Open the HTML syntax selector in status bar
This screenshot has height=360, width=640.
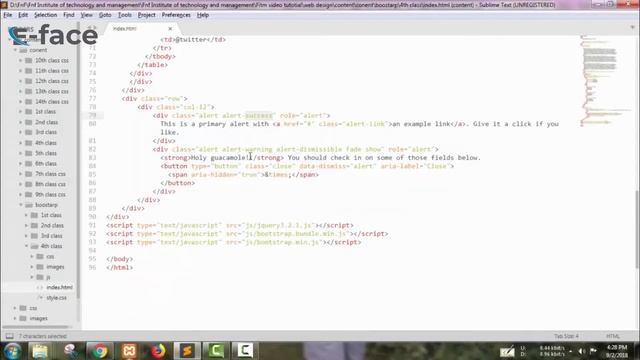click(x=613, y=336)
